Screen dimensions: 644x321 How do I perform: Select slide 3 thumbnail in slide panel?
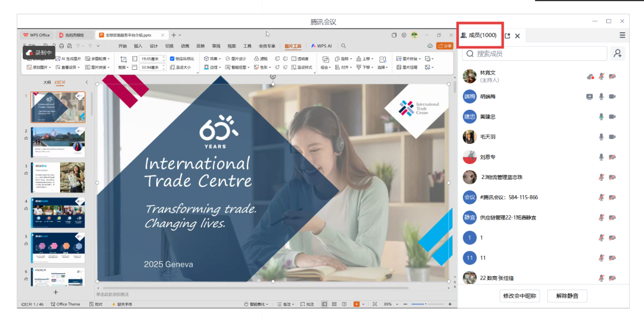tap(58, 177)
